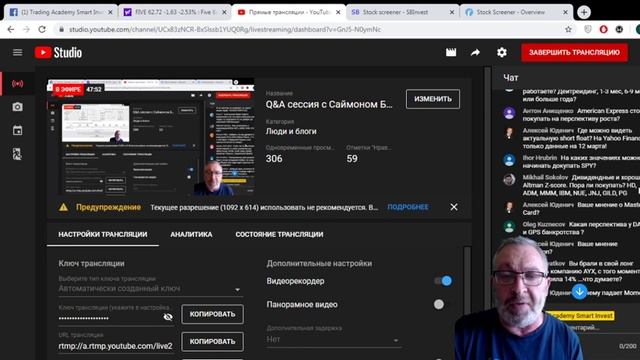This screenshot has height=360, width=640.
Task: Click the exit studio sidebar icon
Action: [17, 154]
